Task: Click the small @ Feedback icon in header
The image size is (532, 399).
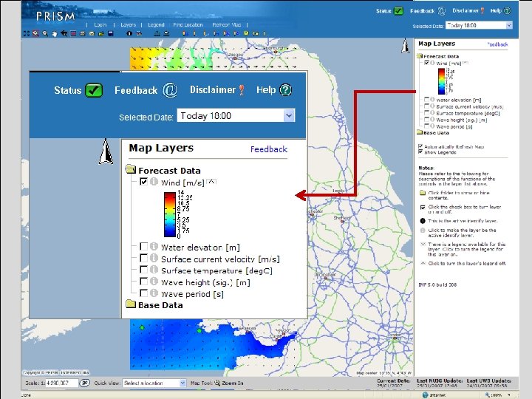Action: click(441, 11)
